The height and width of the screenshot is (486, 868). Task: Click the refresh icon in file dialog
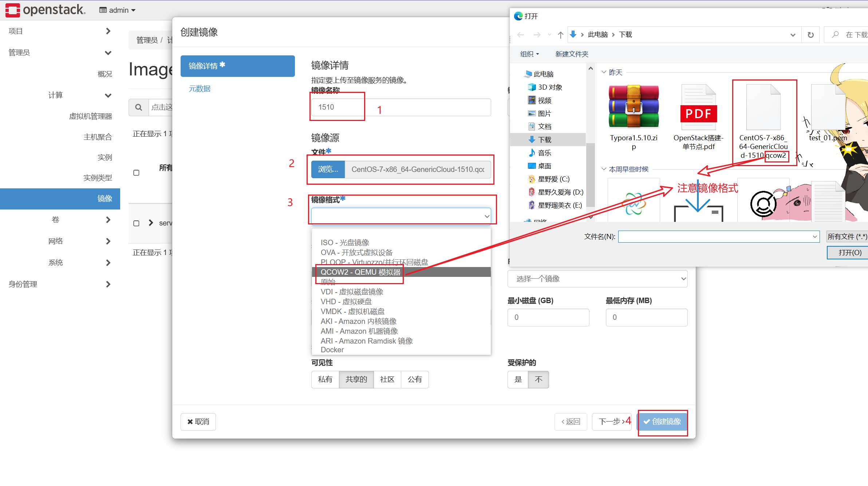[810, 35]
